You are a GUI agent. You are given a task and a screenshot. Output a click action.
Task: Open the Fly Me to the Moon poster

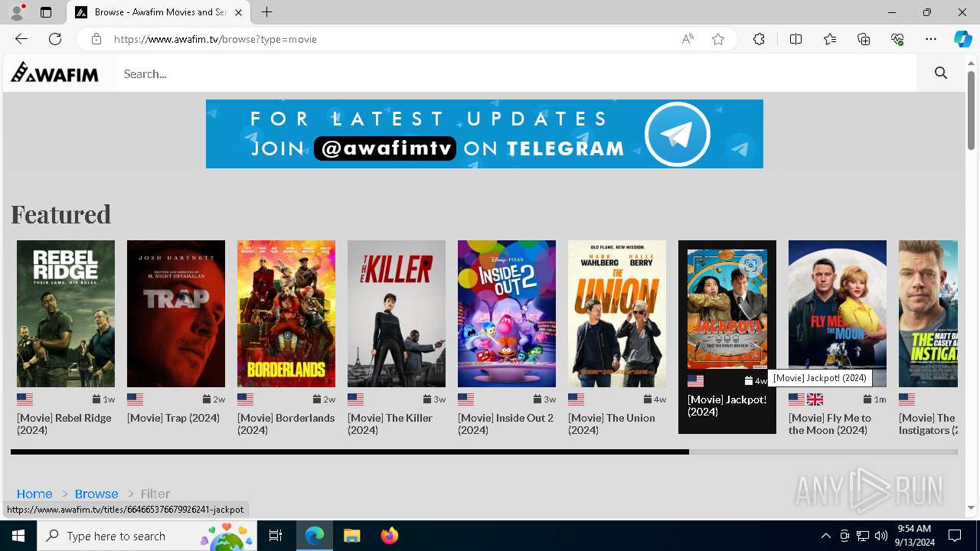[x=838, y=314]
